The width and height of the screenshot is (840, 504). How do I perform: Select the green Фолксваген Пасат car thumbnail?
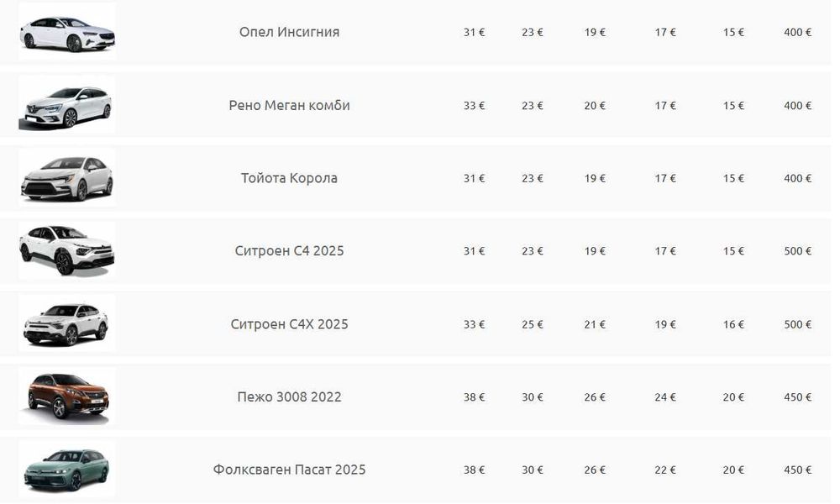point(67,470)
